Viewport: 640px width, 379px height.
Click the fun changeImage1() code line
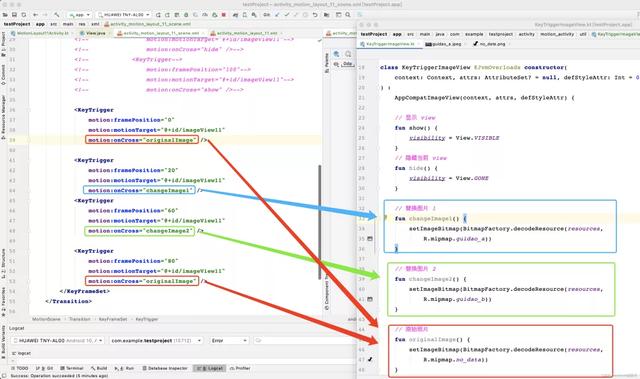[431, 219]
